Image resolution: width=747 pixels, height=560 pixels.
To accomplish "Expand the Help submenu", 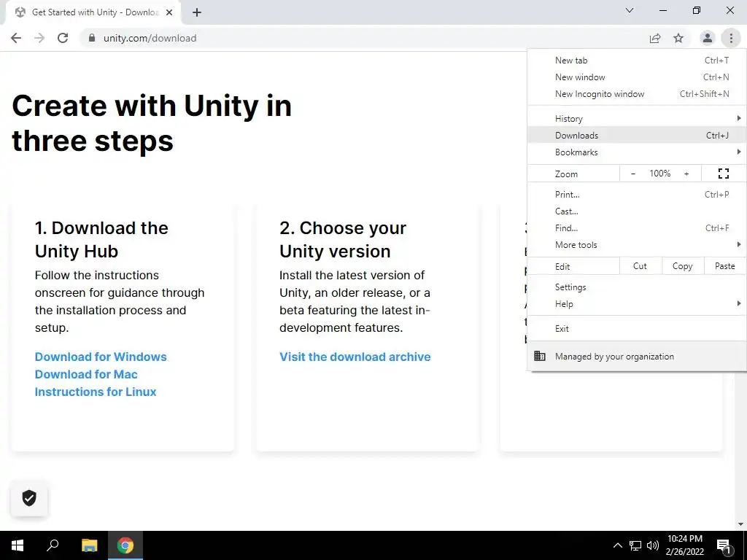I will coord(637,304).
